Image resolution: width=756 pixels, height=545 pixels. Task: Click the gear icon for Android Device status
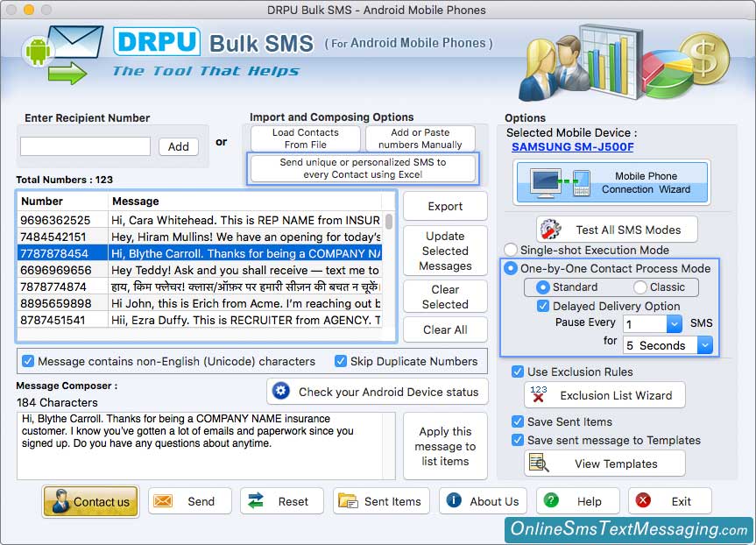(x=281, y=391)
